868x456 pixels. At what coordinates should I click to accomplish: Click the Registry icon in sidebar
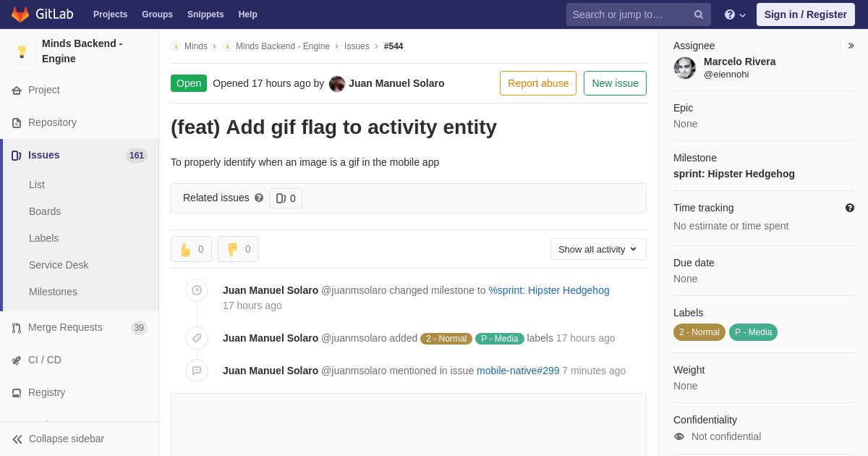(17, 393)
